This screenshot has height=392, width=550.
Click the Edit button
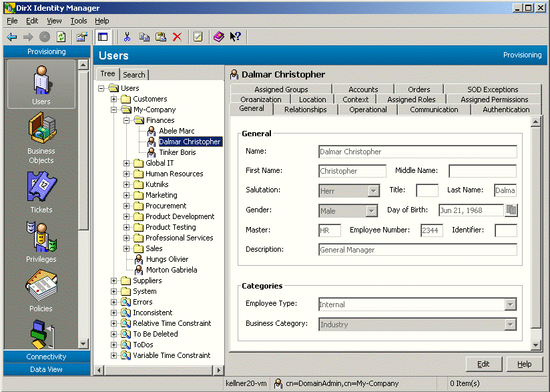click(x=483, y=364)
